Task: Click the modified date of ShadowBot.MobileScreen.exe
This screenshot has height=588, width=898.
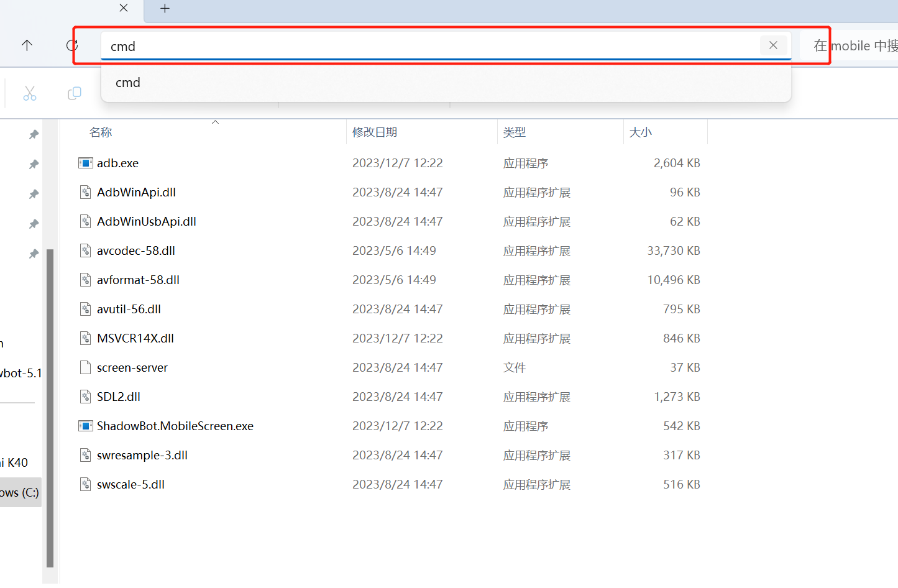Action: tap(398, 426)
